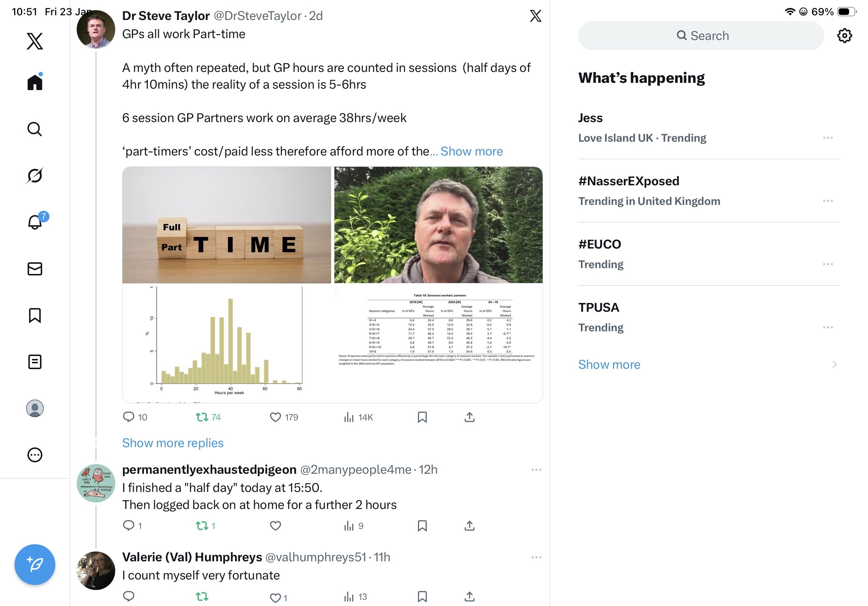Image resolution: width=868 pixels, height=606 pixels.
Task: Open Bookmarks in the left sidebar
Action: tap(35, 315)
